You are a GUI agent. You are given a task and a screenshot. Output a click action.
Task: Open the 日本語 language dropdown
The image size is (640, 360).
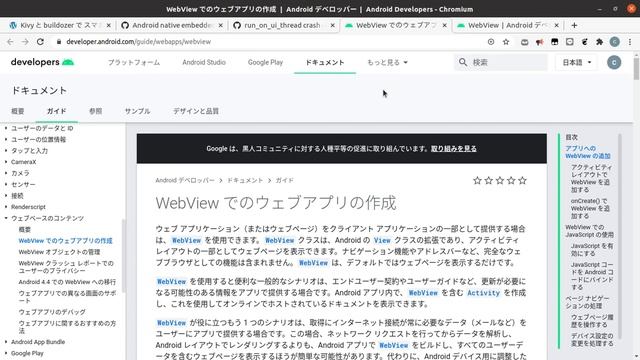click(x=577, y=62)
